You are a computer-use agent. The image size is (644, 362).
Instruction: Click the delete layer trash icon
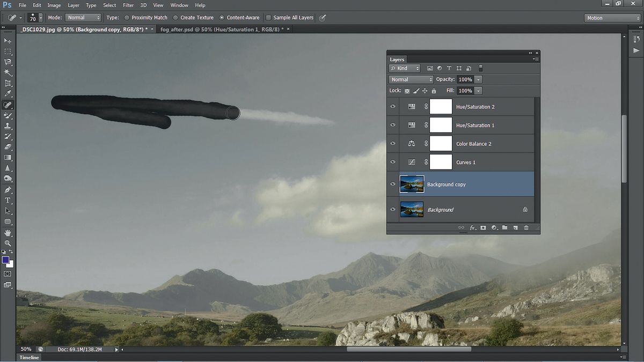526,228
